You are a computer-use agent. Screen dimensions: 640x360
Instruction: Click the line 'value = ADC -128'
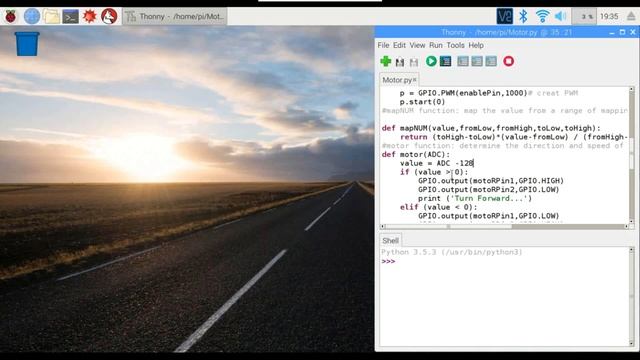[x=437, y=163]
